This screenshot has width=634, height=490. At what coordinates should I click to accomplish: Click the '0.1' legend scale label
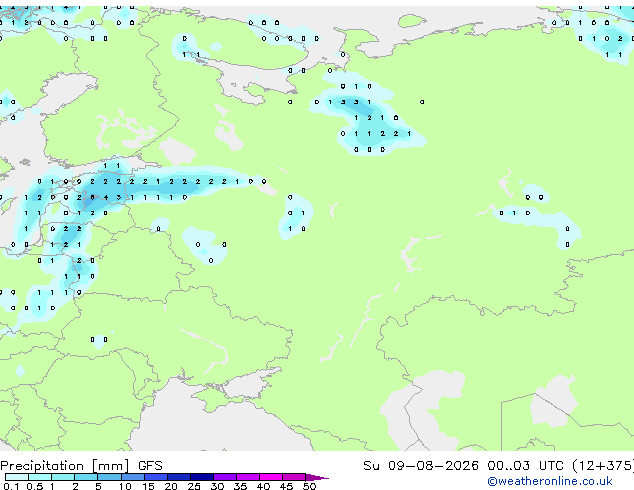click(11, 486)
